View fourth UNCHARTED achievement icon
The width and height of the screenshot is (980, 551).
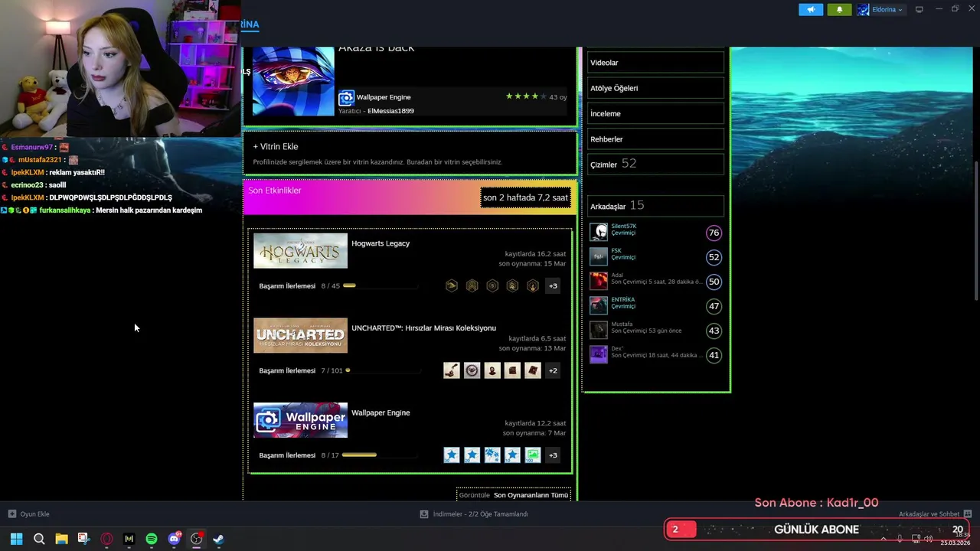[513, 370]
